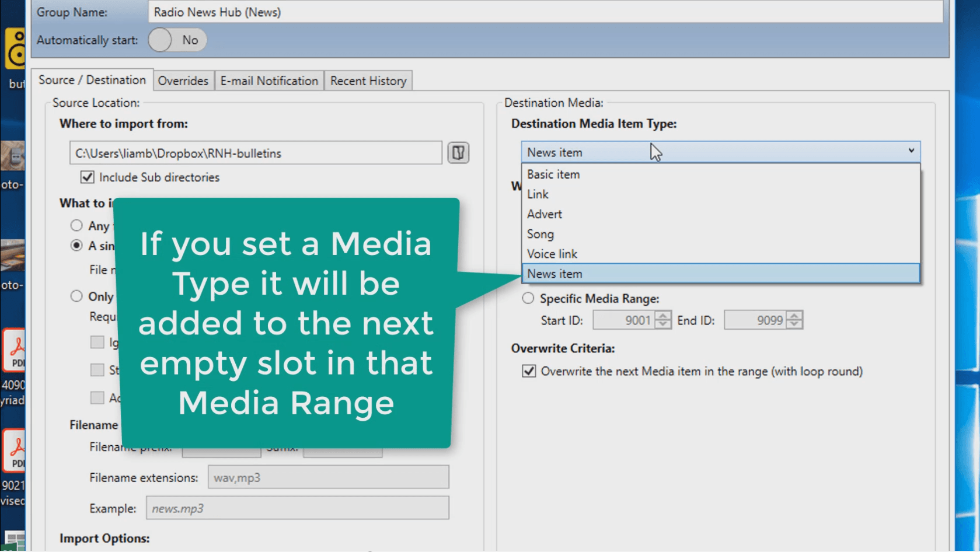980x552 pixels.
Task: Select the Basic item option
Action: [553, 174]
